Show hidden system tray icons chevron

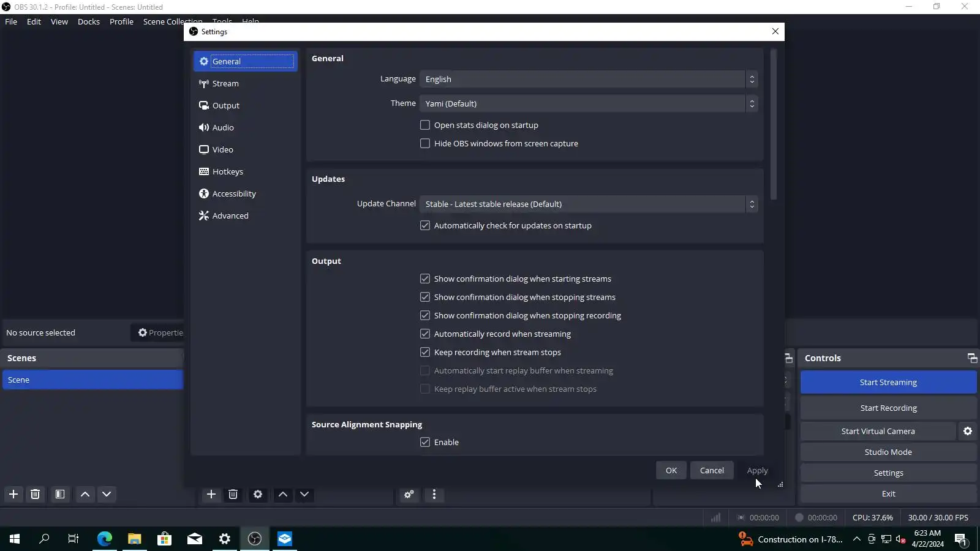click(x=857, y=539)
